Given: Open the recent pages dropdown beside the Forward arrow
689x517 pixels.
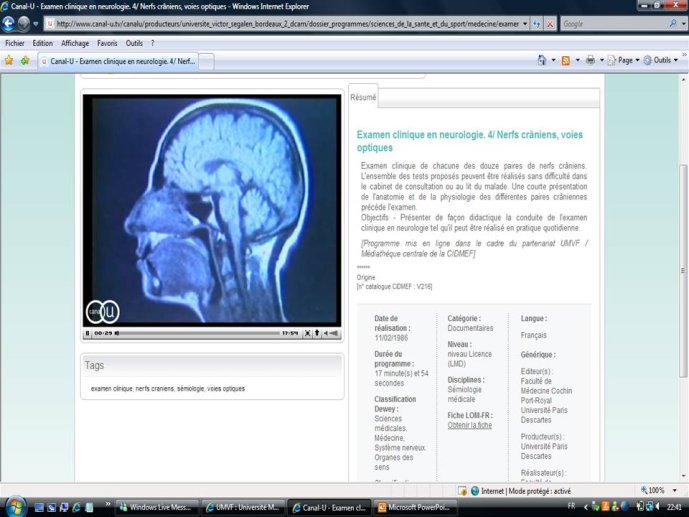Looking at the screenshot, I should pos(36,24).
